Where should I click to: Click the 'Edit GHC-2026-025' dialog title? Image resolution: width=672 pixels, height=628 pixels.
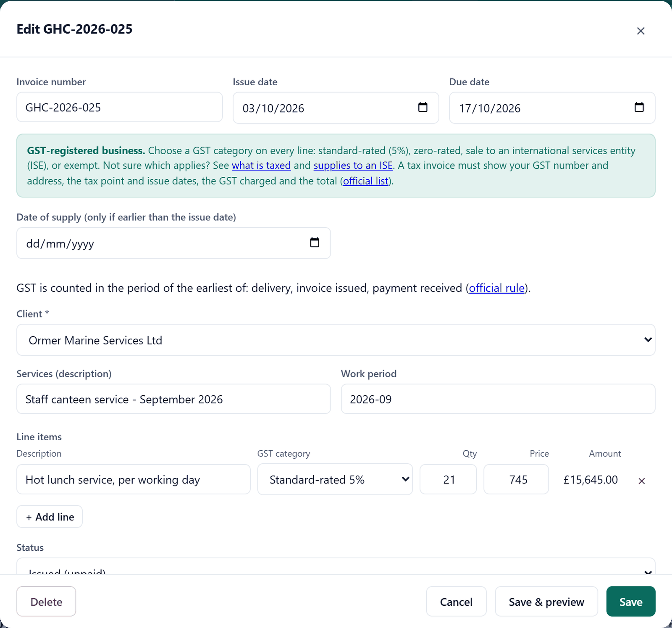74,29
